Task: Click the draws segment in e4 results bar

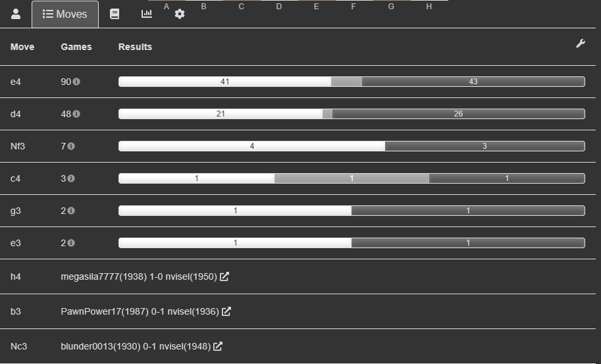Action: click(x=346, y=82)
